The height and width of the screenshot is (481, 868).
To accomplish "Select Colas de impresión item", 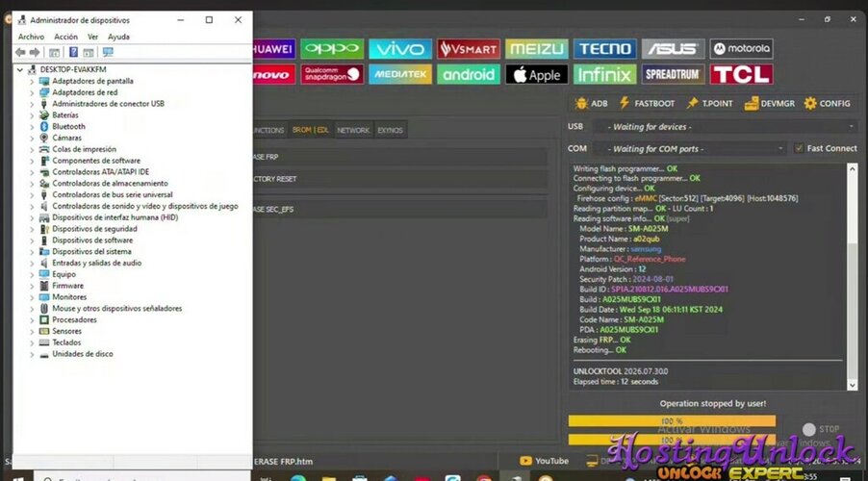I will point(84,149).
